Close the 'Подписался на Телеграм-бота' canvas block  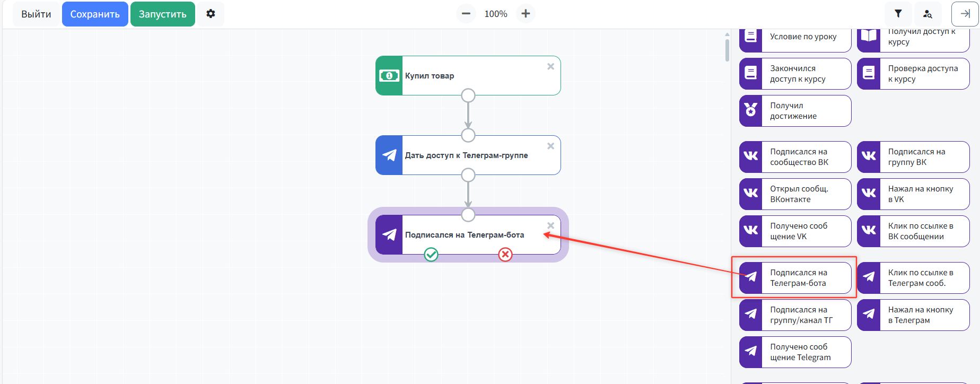coord(550,225)
